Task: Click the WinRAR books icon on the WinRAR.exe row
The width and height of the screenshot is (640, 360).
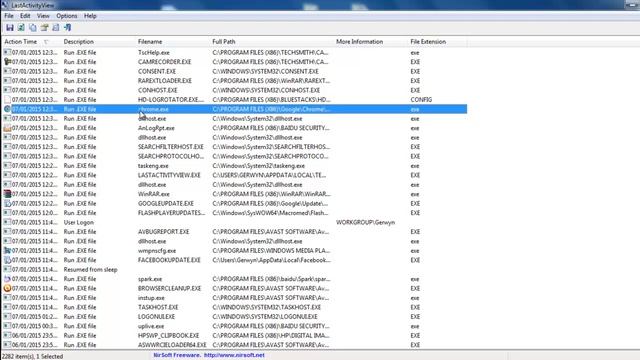Action: (x=7, y=194)
